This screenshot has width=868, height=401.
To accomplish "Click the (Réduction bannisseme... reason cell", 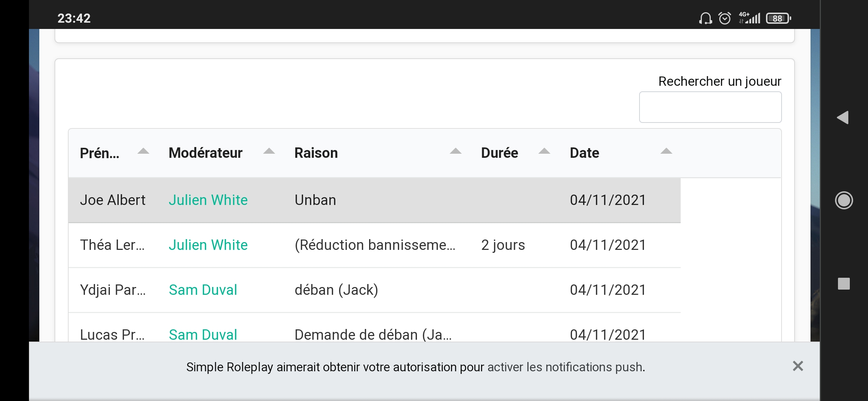I will click(375, 245).
